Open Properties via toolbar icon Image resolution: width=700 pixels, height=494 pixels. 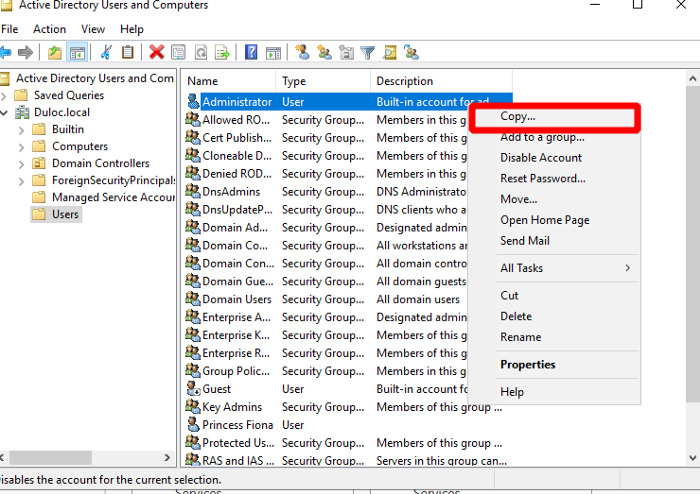(x=179, y=53)
